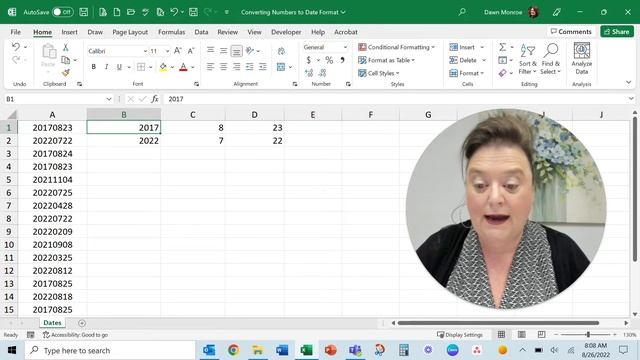Click Increase Indent icon

263,67
